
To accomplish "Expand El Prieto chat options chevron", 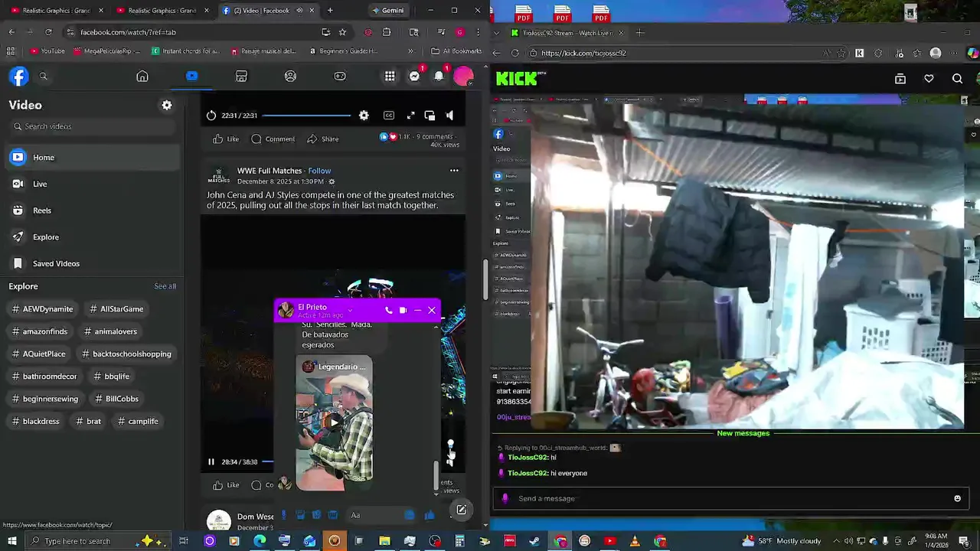I will point(350,310).
